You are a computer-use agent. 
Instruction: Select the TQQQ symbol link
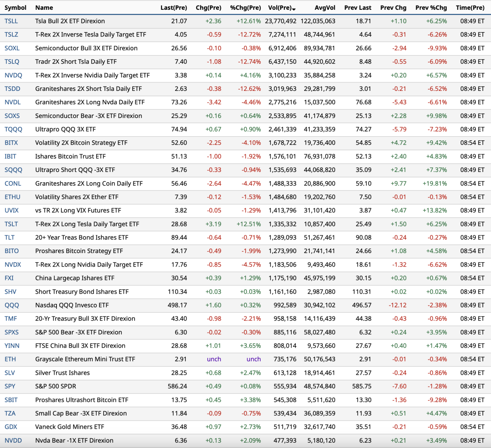point(13,129)
